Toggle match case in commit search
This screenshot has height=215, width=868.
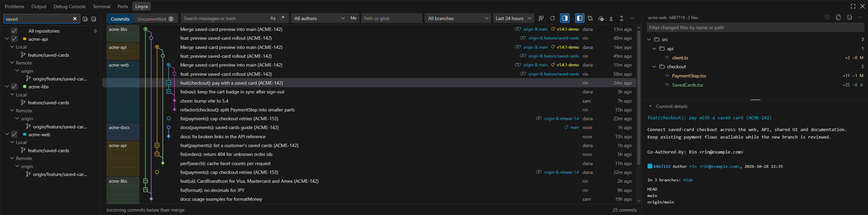273,18
